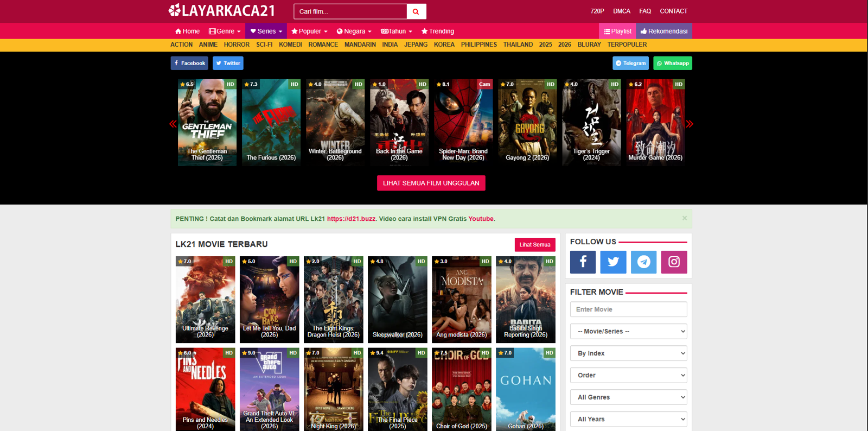Select the MANDARIN category link

pyautogui.click(x=360, y=45)
